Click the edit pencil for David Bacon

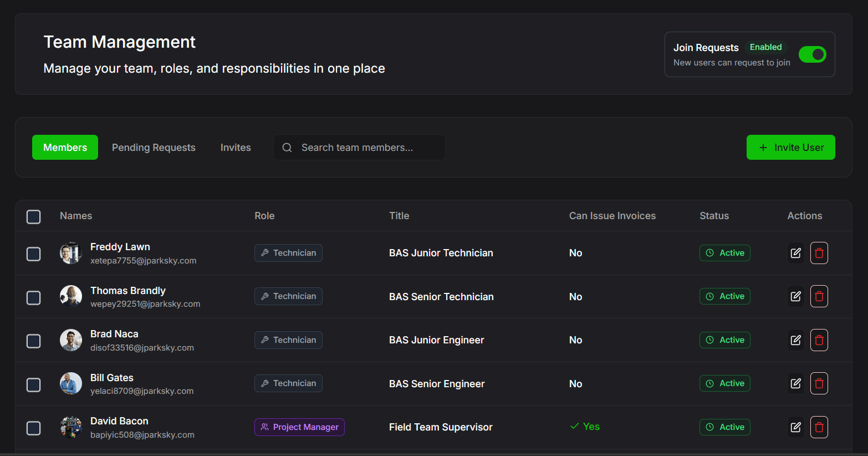coord(795,427)
